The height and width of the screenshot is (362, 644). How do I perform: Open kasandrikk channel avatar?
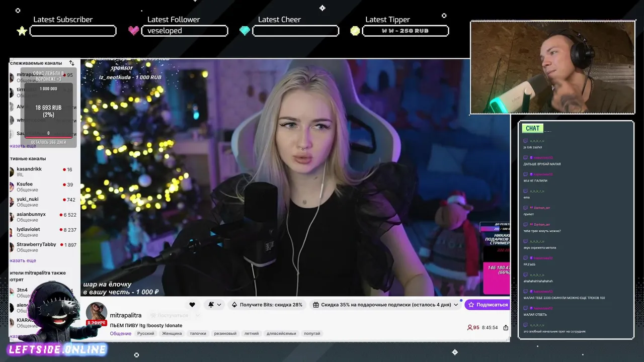12,172
